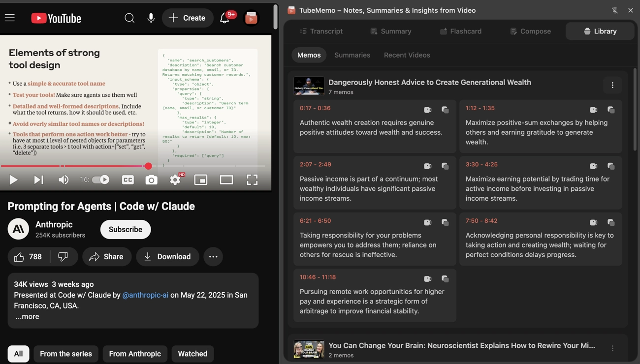Click the YouTube logo
640x364 pixels.
coord(56,18)
